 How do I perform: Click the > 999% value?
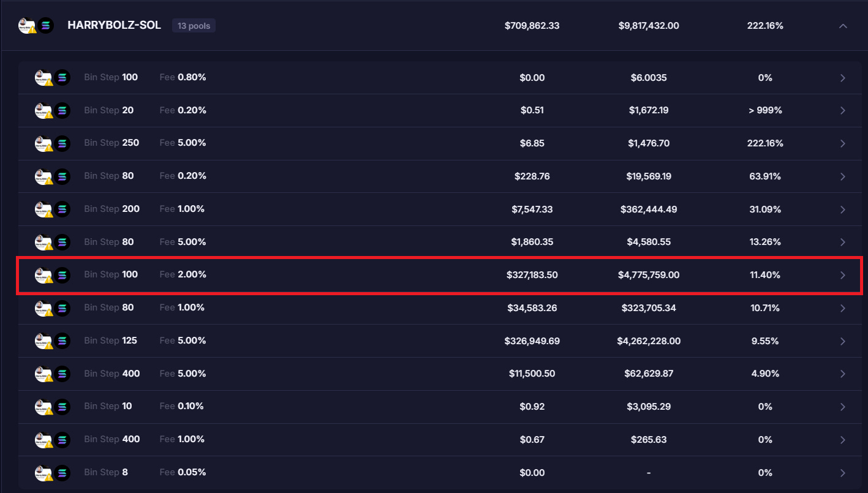pyautogui.click(x=765, y=111)
